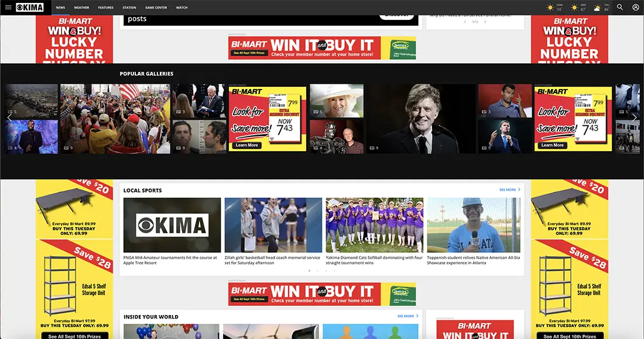Click Learn More on second Bi-Mart gallery ad
This screenshot has height=339, width=644.
(x=553, y=145)
